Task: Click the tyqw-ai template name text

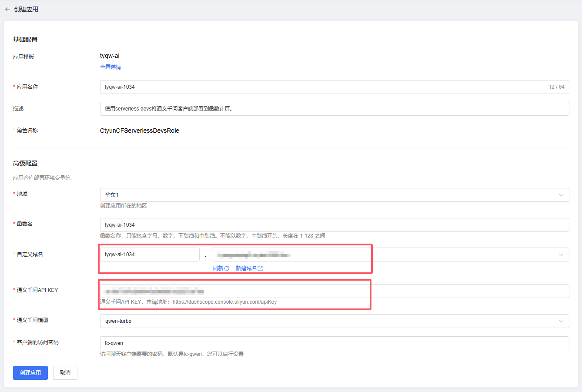Action: (110, 56)
